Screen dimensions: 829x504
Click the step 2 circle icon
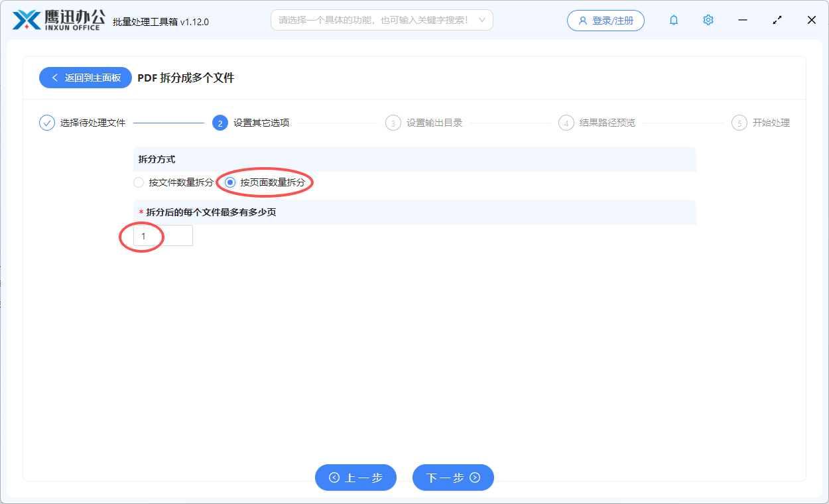(220, 123)
